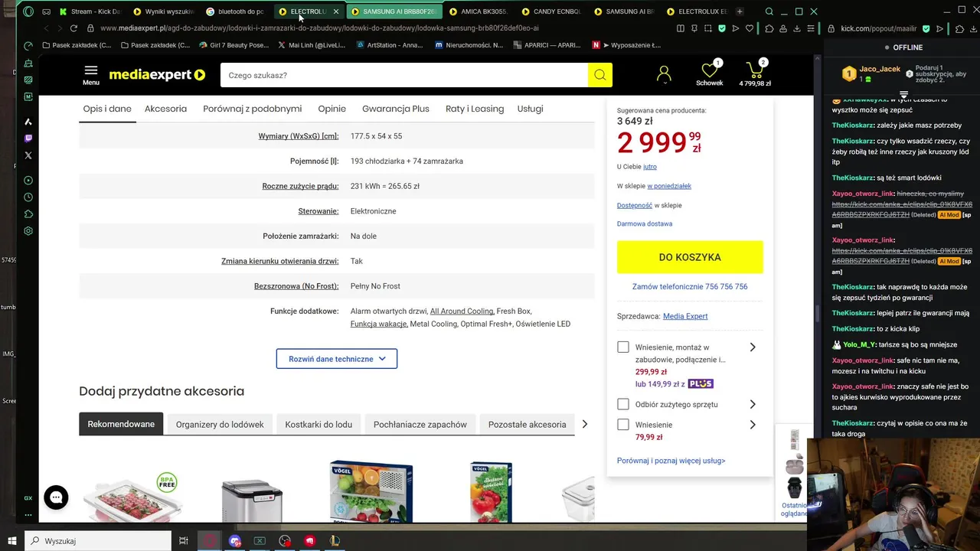The image size is (980, 551).
Task: Select the Kostkarki do lodu accessory tab
Action: coord(318,424)
